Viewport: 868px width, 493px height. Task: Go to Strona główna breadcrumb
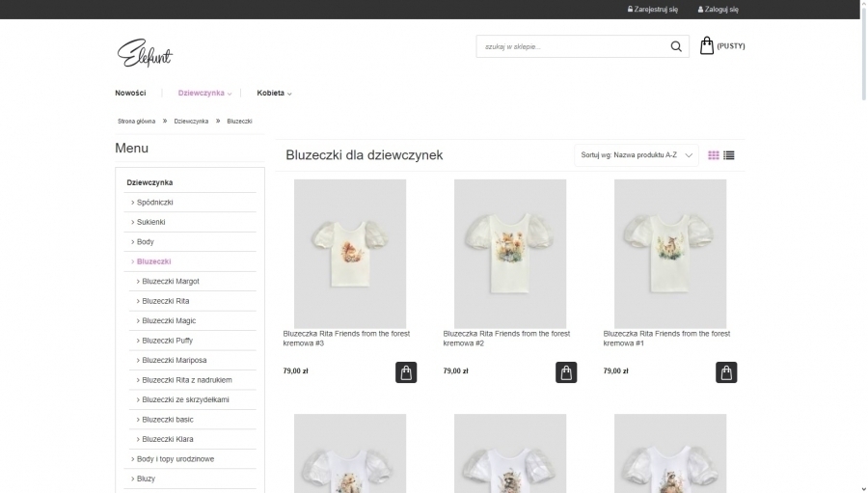coord(136,121)
